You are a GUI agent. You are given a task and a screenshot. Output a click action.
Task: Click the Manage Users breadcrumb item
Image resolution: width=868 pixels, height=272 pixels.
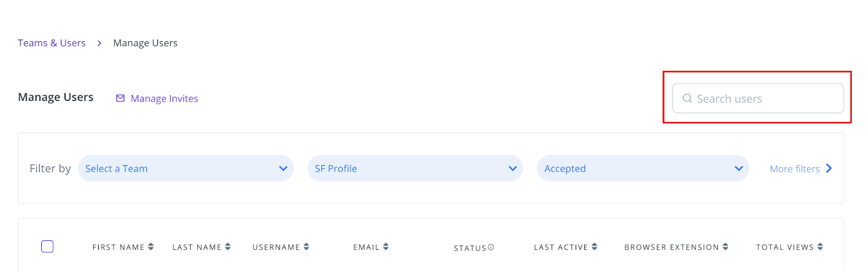click(x=145, y=43)
